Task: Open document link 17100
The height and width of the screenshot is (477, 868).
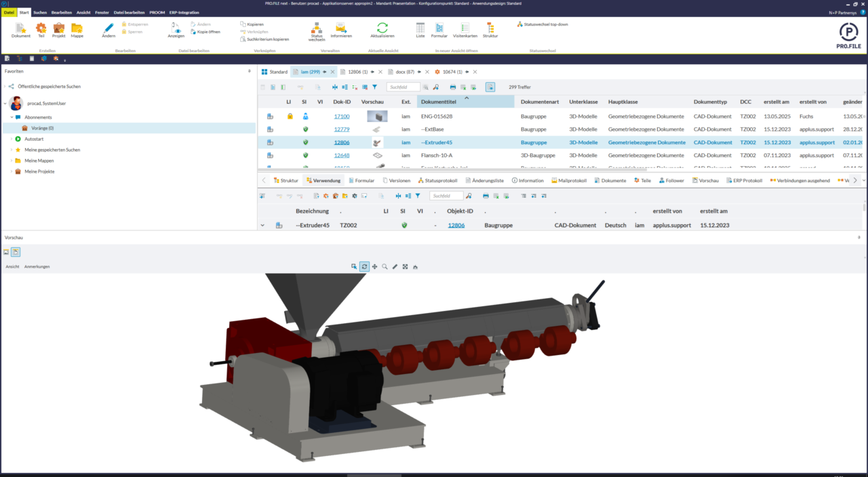Action: (342, 117)
